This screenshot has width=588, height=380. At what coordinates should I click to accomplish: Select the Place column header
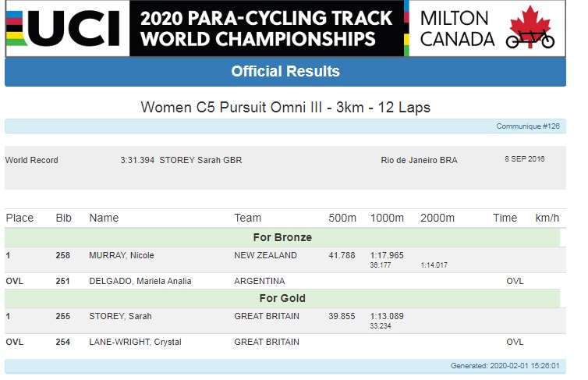(19, 218)
